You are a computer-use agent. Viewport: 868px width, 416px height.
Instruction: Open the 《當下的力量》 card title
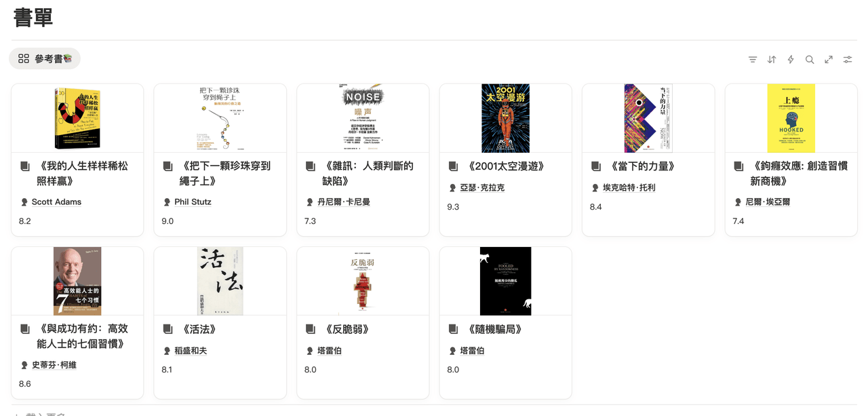642,166
